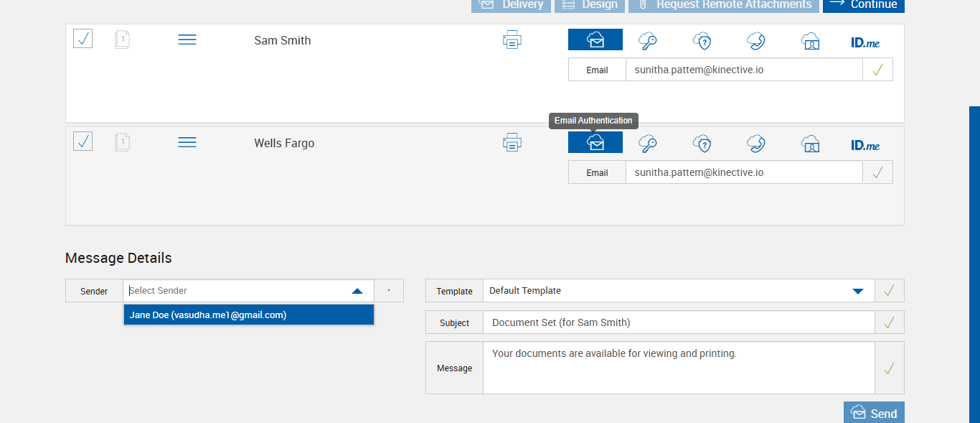
Task: Click the Subject text field
Action: (679, 322)
